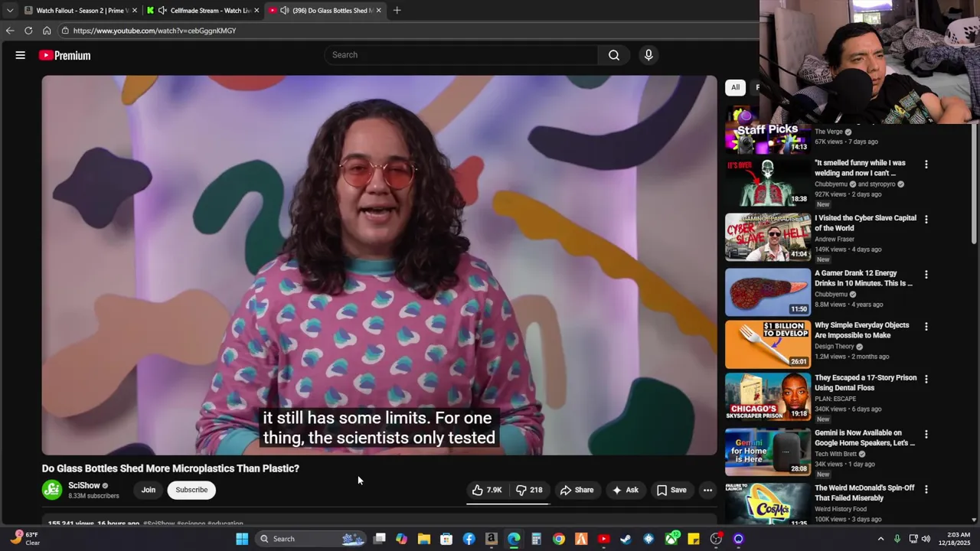Open options for 12 Energy Drinks video
The image size is (980, 551).
pyautogui.click(x=926, y=275)
